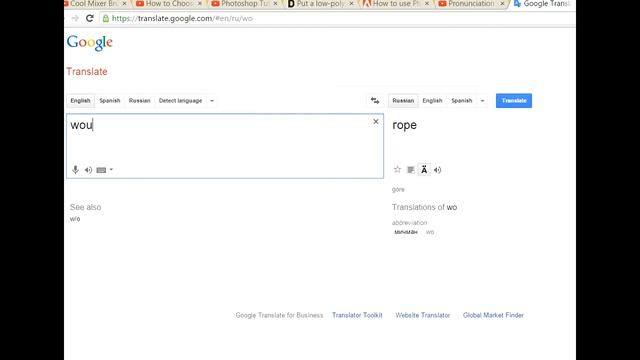Click the browser forward arrow

pos(75,18)
